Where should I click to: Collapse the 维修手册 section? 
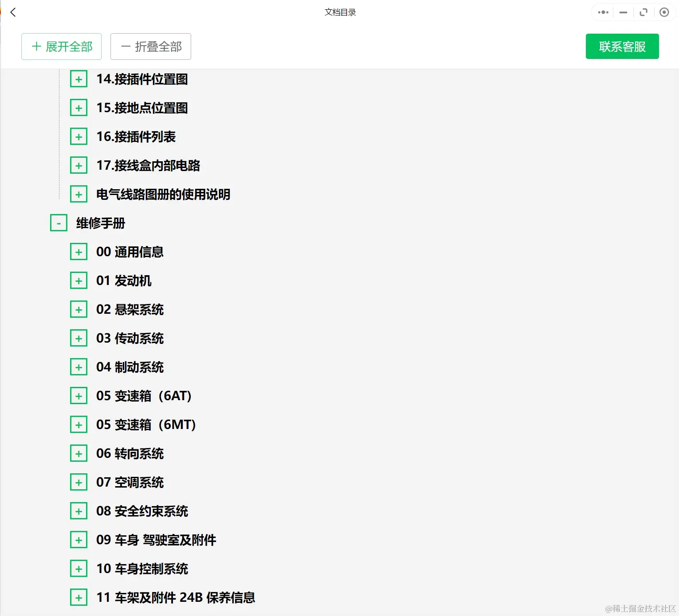point(58,223)
